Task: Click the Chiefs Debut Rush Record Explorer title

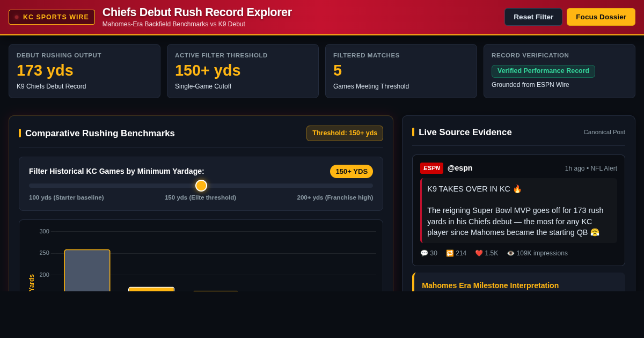Action: tap(197, 12)
